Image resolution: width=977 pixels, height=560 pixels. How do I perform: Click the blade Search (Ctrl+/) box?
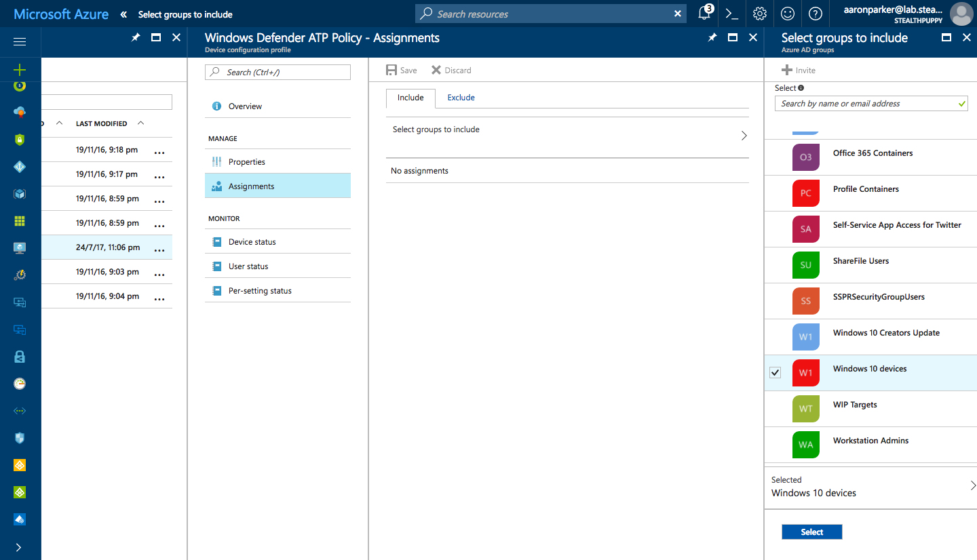click(277, 73)
